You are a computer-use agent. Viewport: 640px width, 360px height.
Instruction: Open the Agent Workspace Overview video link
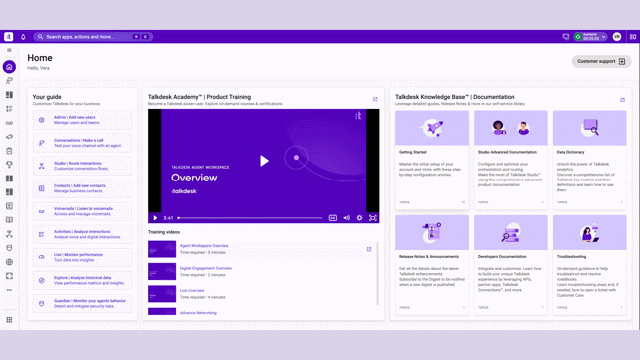pyautogui.click(x=204, y=246)
